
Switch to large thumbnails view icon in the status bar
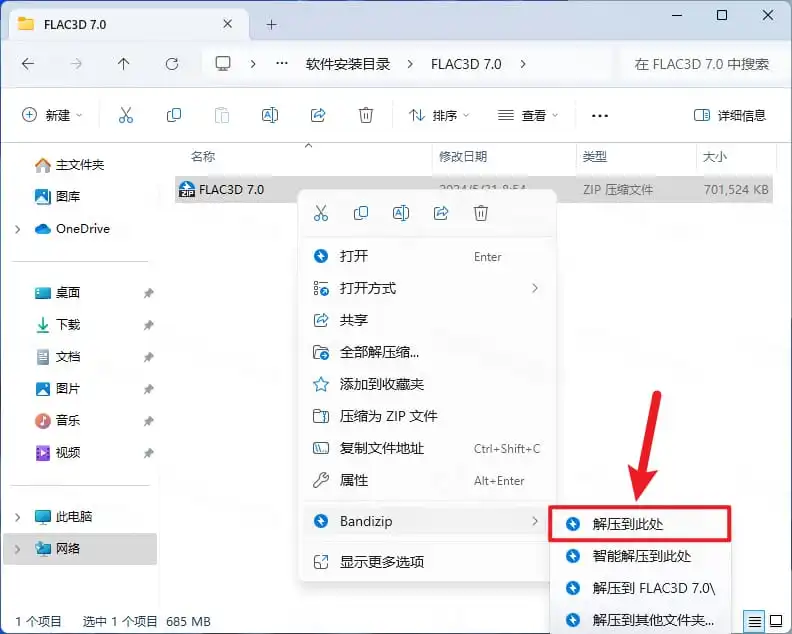pos(776,621)
